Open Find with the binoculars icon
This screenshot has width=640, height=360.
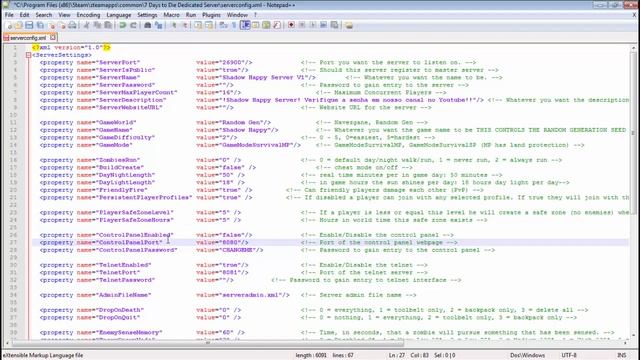pos(148,25)
